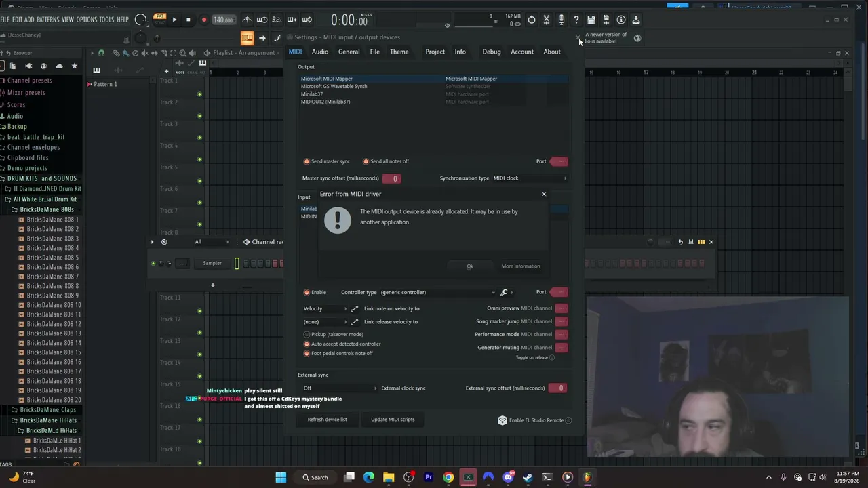The width and height of the screenshot is (868, 488).
Task: Open File Explorer from the taskbar
Action: point(389,477)
